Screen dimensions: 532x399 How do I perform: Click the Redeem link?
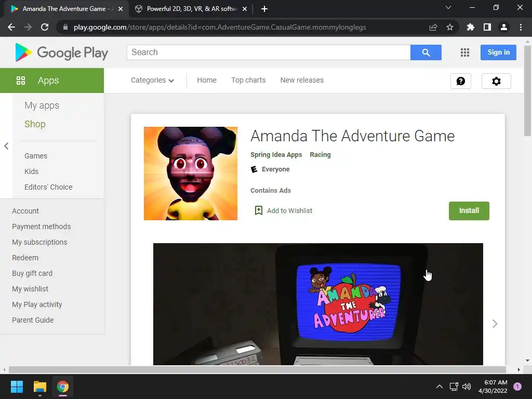25,258
